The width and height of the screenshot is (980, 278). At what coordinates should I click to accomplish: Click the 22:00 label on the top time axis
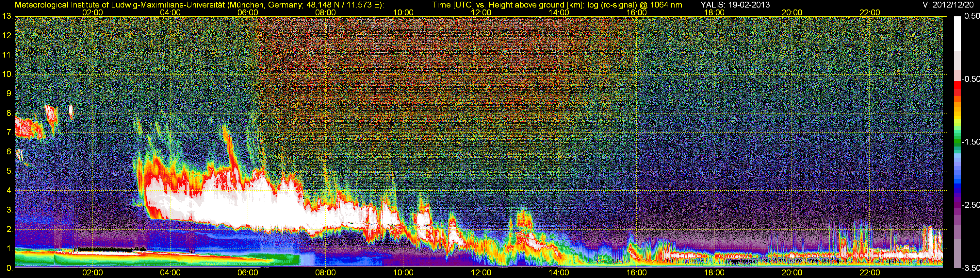870,12
